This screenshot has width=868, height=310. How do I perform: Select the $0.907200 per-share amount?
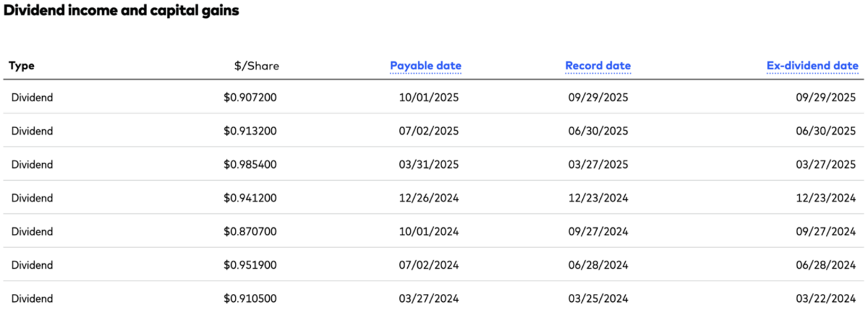click(x=250, y=98)
